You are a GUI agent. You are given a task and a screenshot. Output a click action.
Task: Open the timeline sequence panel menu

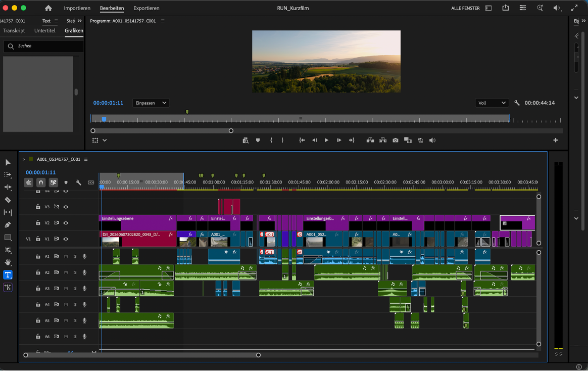pos(86,159)
